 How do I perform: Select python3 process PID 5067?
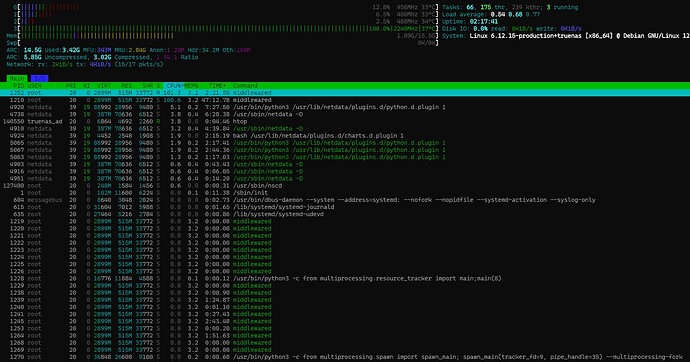point(345,150)
